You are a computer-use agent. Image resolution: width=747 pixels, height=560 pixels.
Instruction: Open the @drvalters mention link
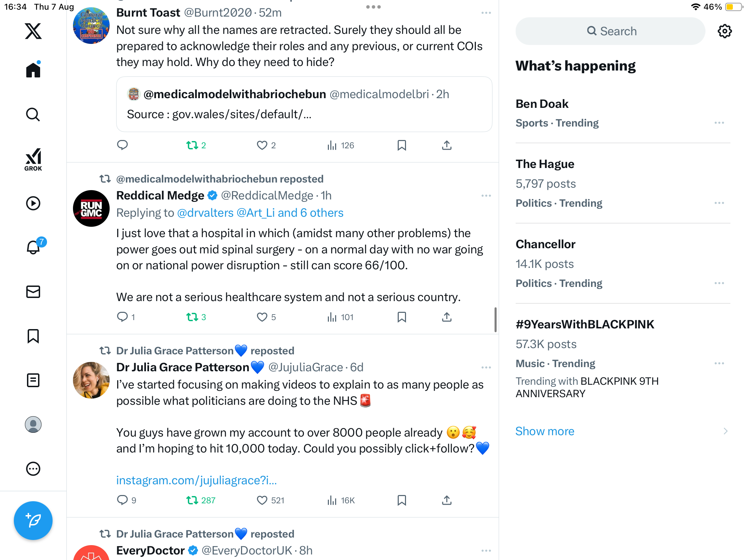(x=205, y=213)
